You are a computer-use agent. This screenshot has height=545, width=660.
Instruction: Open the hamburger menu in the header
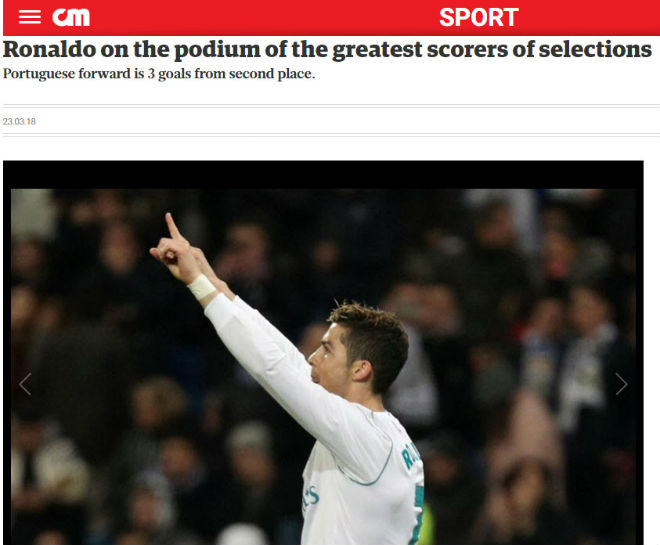point(29,17)
